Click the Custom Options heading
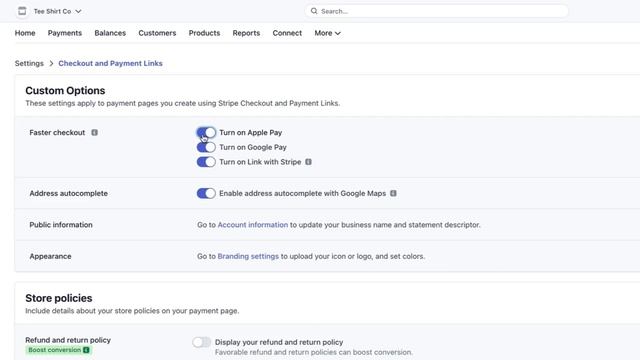 coord(65,90)
